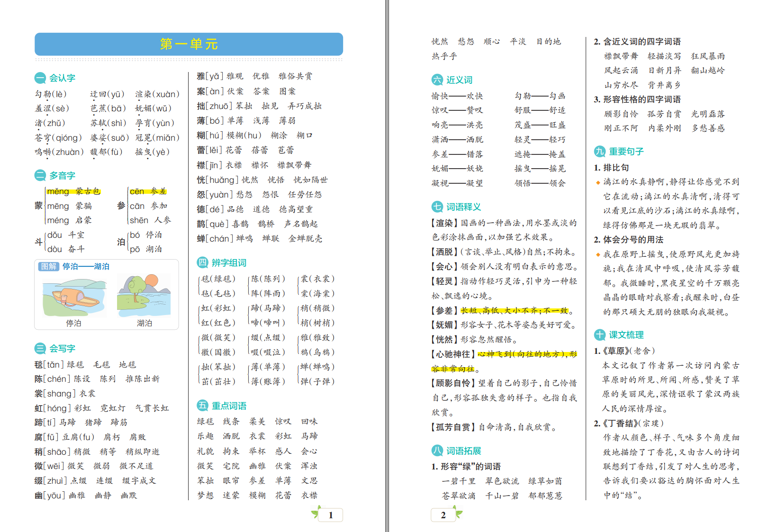The width and height of the screenshot is (770, 532).
Task: Click the entry "dòu 奋斗"
Action: coord(66,249)
